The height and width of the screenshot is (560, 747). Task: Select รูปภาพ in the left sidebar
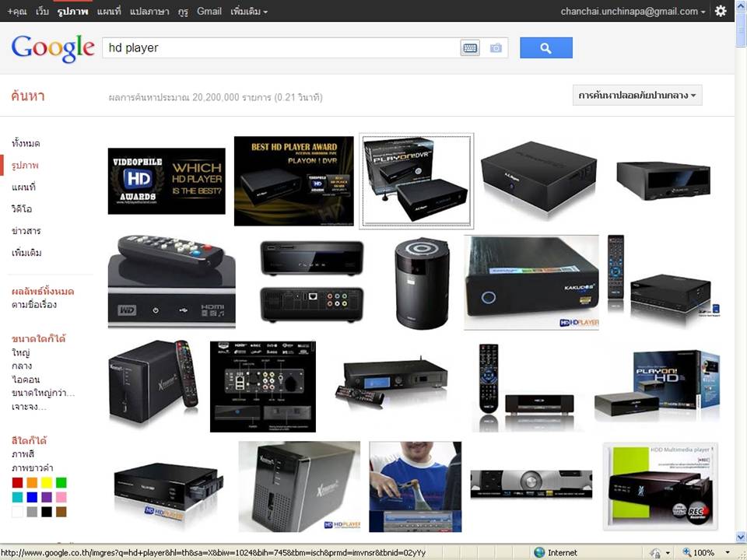tap(25, 165)
